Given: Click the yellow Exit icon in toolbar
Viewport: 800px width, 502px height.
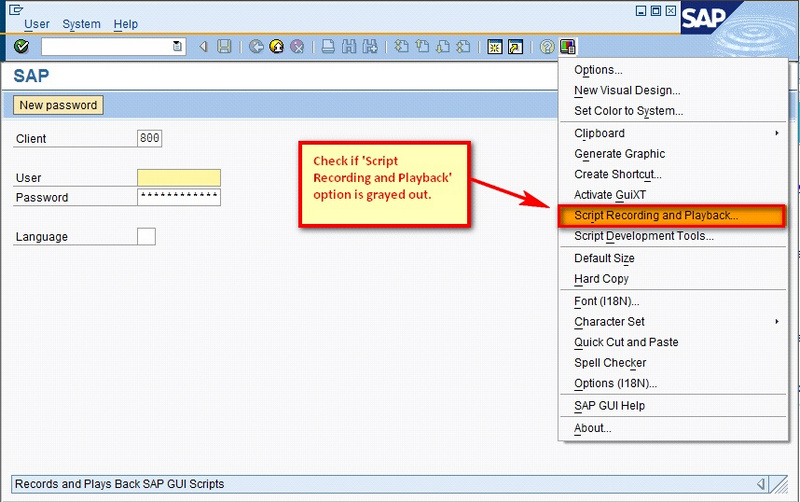Looking at the screenshot, I should coord(276,47).
